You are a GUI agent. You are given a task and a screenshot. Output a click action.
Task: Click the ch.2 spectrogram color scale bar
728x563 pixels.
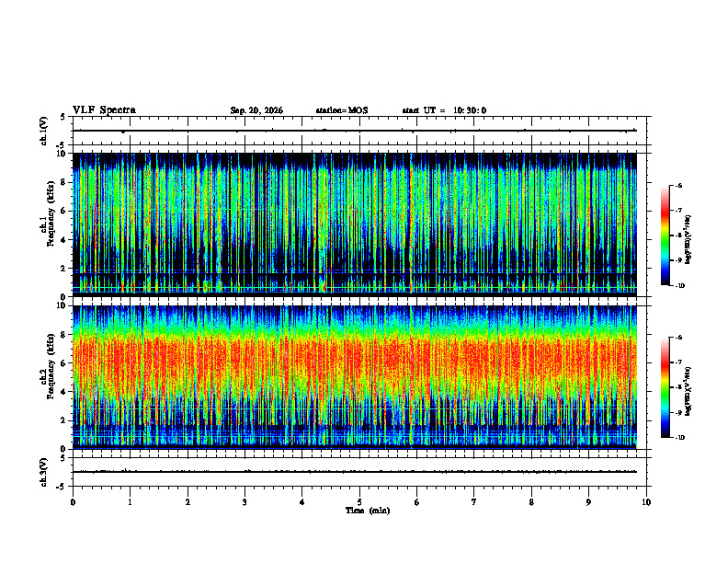click(665, 387)
